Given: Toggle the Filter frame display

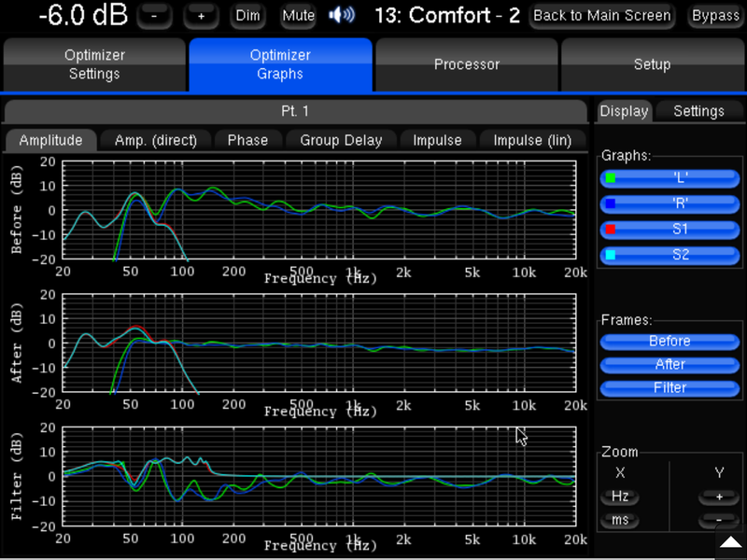Looking at the screenshot, I should (x=669, y=388).
